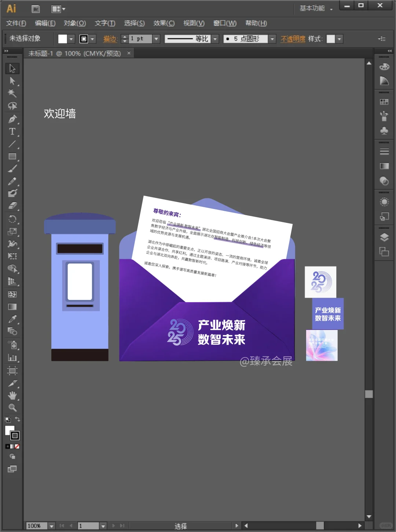
Task: Select the Rotate tool
Action: click(12, 219)
